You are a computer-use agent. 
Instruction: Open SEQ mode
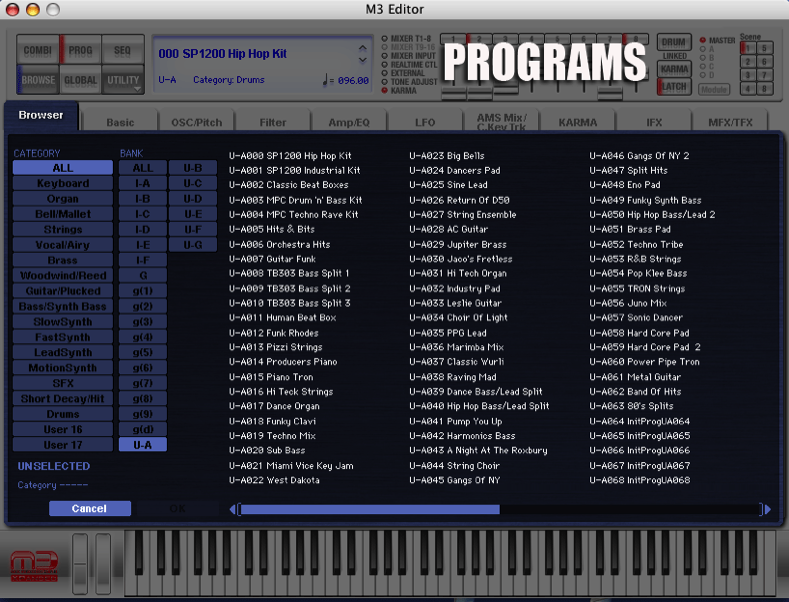click(x=122, y=50)
